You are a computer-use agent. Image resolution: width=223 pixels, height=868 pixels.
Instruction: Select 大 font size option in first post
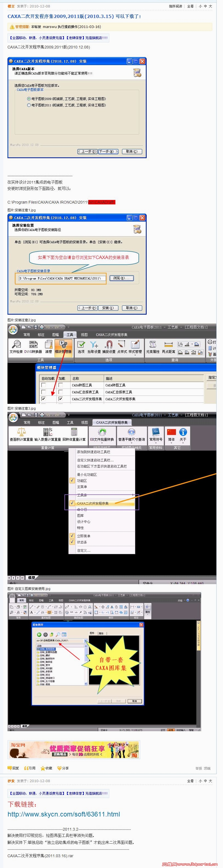coord(210,6)
